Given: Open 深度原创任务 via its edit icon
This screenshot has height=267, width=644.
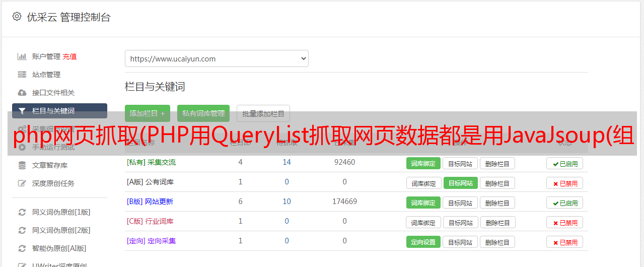Looking at the screenshot, I should click(x=22, y=183).
